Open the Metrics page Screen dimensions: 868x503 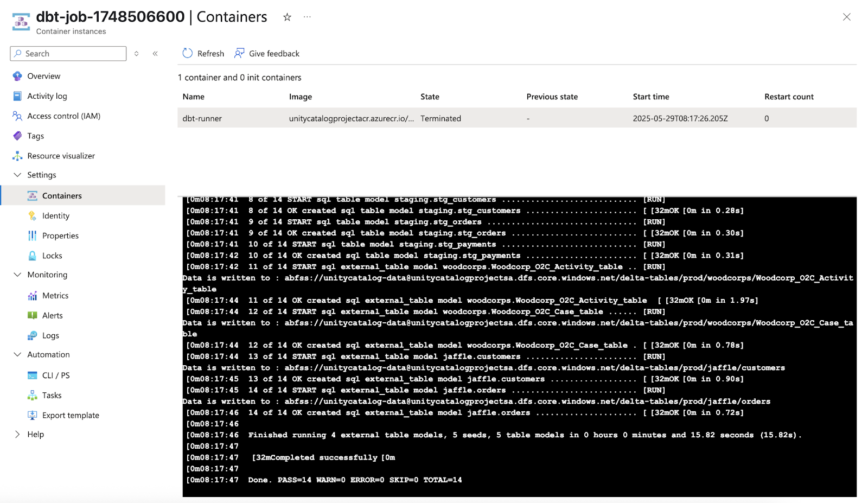click(55, 296)
